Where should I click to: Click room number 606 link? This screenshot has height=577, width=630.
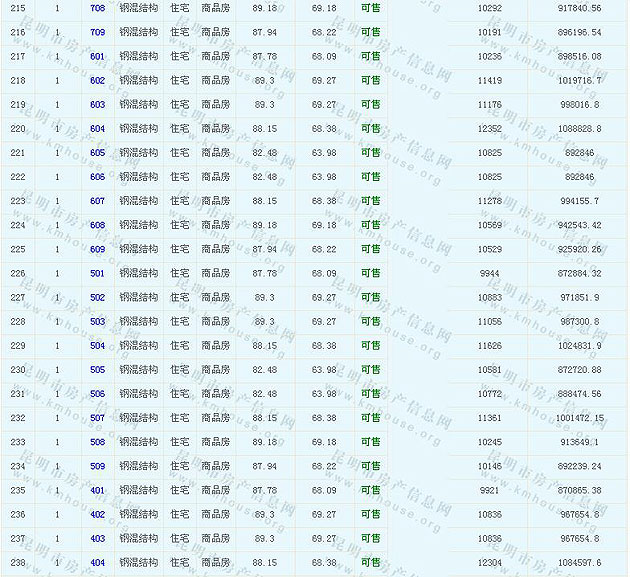[x=97, y=177]
